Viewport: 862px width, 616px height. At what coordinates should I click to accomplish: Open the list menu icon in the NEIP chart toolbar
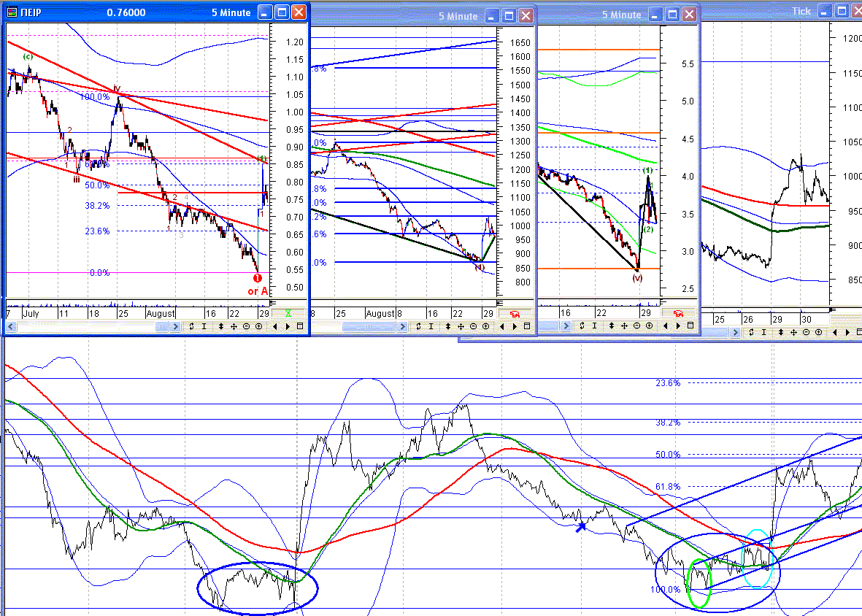(x=300, y=326)
